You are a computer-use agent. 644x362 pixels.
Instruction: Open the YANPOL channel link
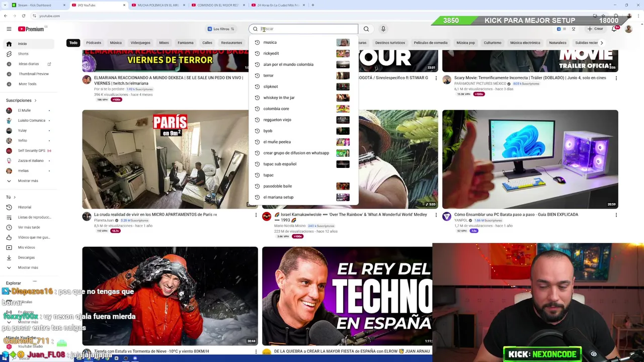[461, 220]
